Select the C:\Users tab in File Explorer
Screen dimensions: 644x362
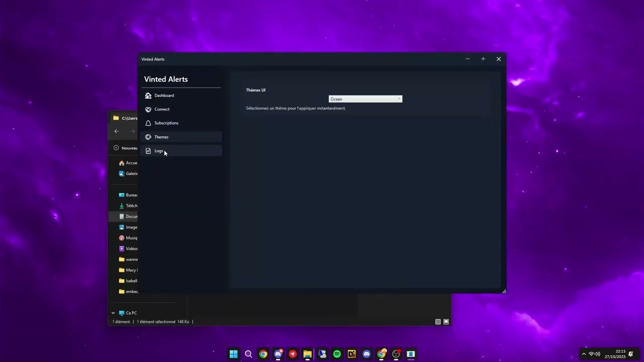125,118
